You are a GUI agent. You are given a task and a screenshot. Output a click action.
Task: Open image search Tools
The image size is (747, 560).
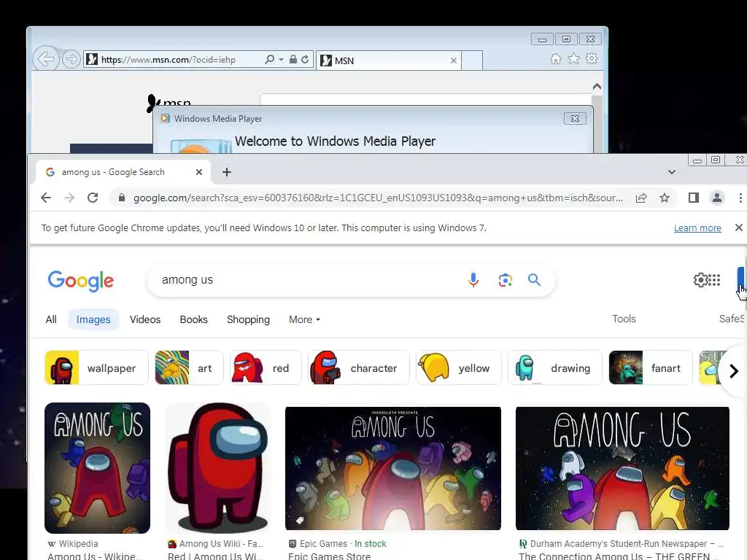click(624, 319)
